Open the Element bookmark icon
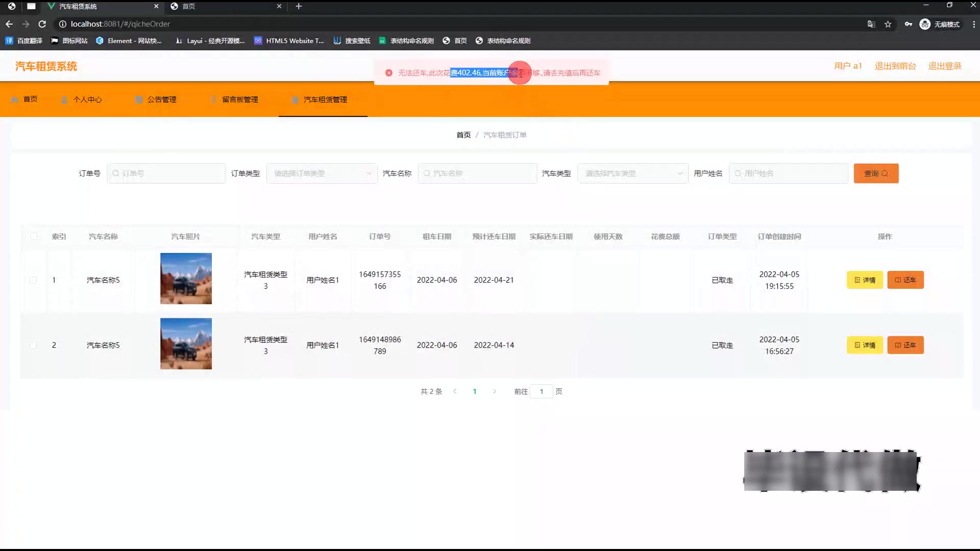This screenshot has width=980, height=551. click(100, 41)
